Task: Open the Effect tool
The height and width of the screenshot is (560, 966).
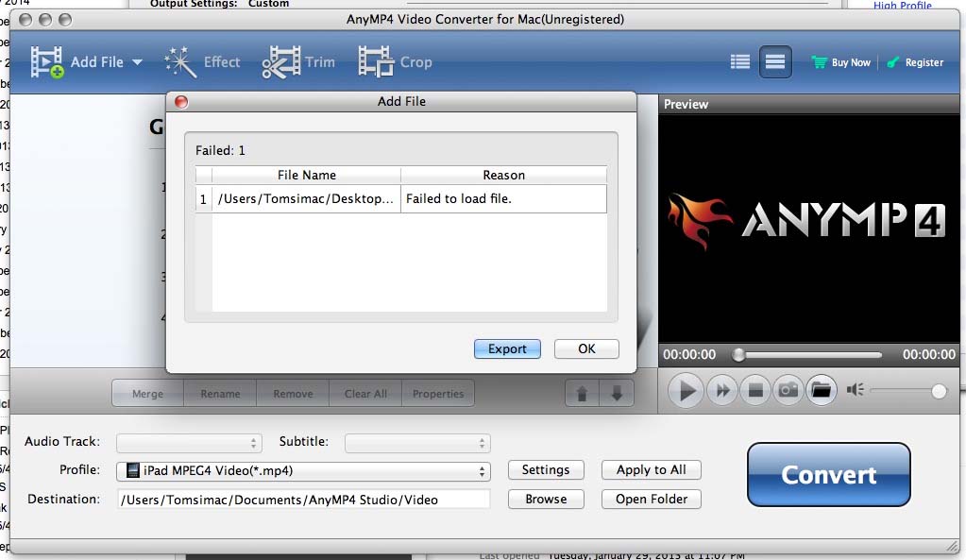Action: click(202, 62)
